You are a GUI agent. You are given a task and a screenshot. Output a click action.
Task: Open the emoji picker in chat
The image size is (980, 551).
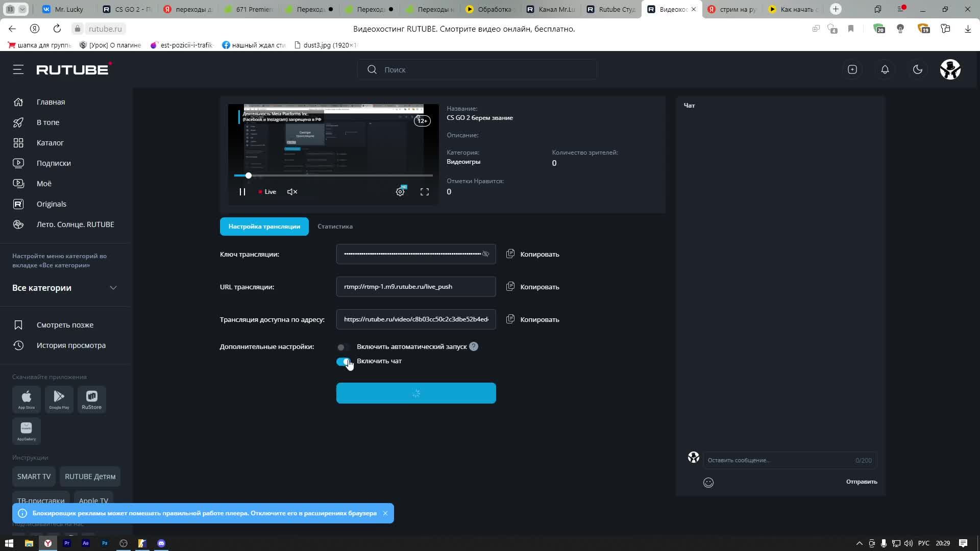[x=708, y=482]
